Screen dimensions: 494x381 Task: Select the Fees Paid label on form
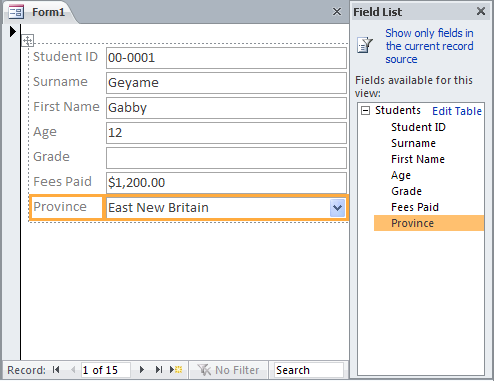[62, 182]
